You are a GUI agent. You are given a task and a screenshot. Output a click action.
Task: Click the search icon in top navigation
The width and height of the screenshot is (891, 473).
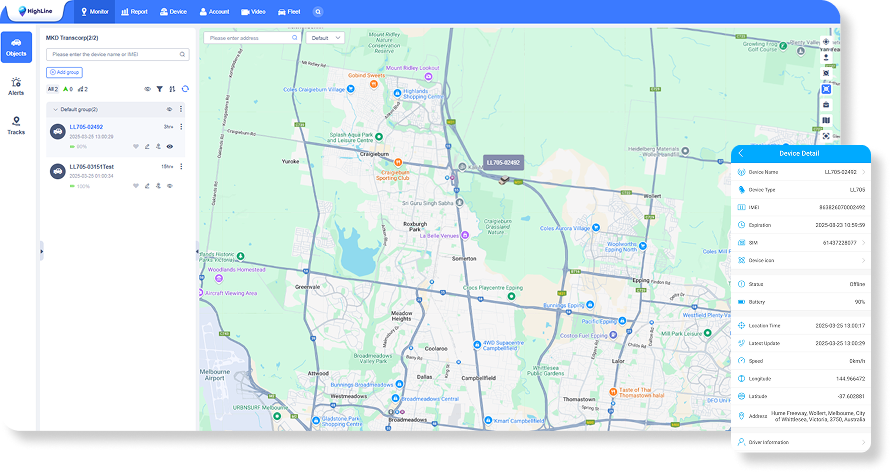(318, 12)
